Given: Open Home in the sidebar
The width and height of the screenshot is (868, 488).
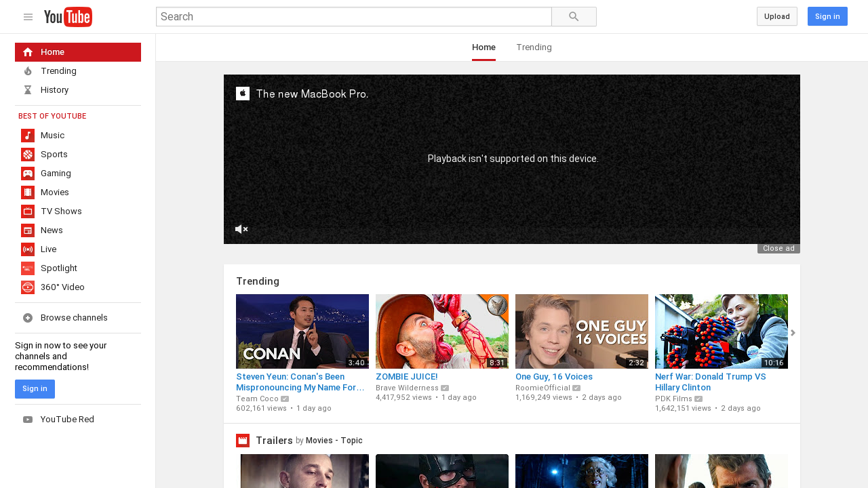Looking at the screenshot, I should pos(78,52).
